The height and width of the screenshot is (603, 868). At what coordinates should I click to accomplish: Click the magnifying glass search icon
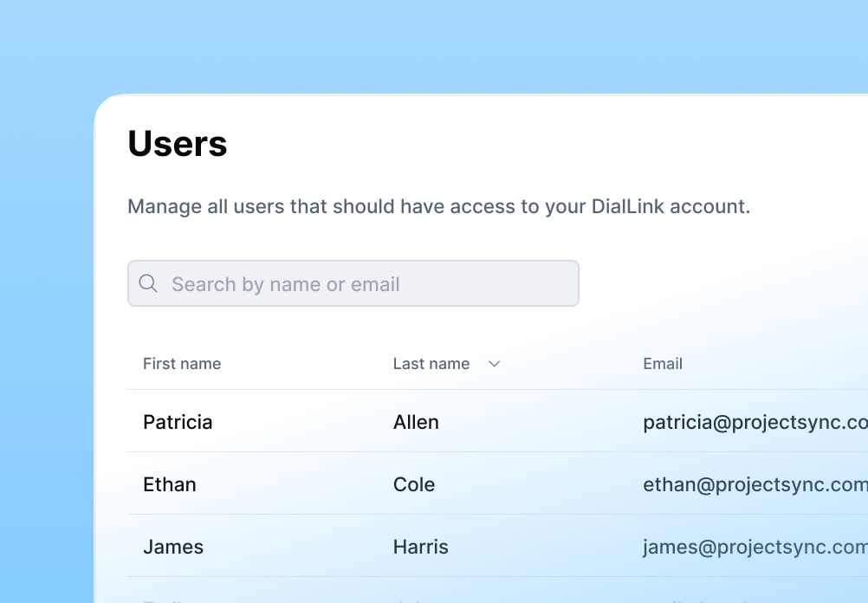(148, 283)
